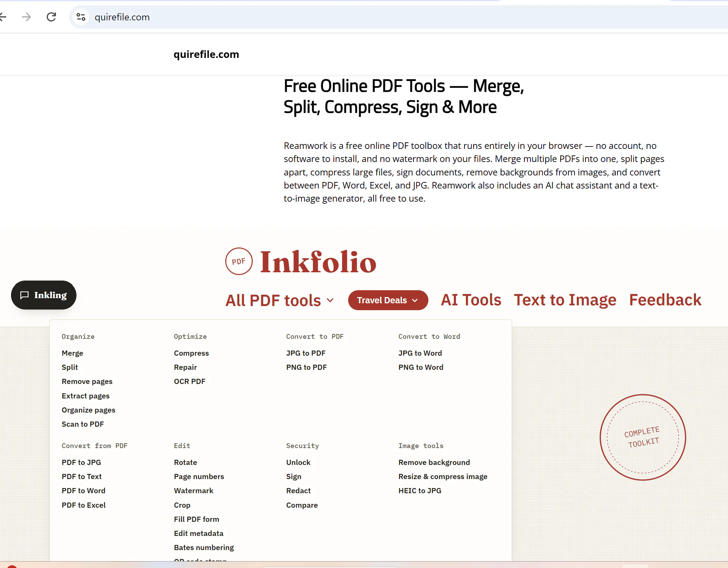
Task: Open PNG to PDF conversion
Action: (306, 367)
